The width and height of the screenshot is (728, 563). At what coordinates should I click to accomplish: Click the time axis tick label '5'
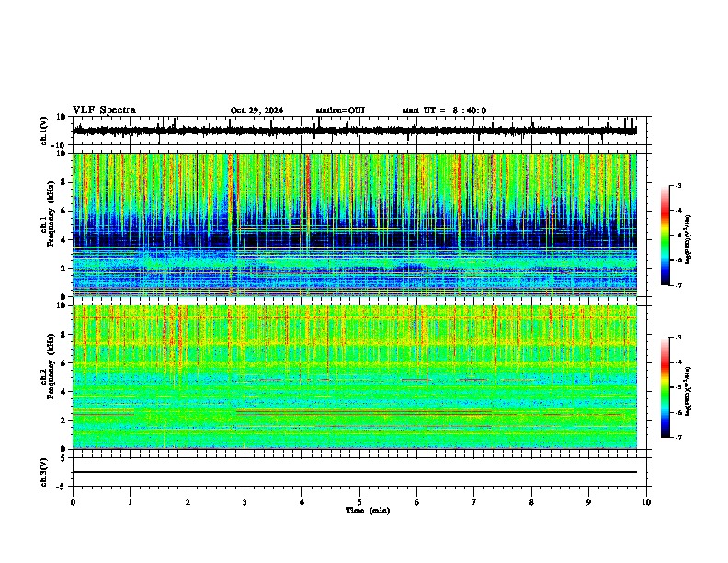(x=359, y=502)
